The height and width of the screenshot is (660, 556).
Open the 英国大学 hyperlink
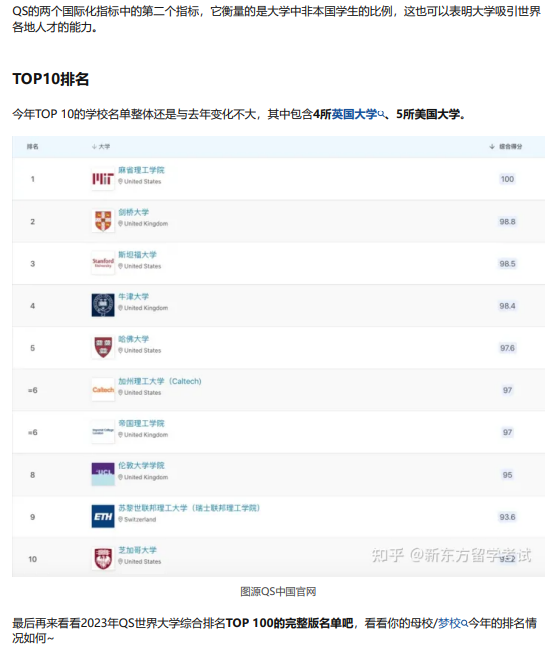tap(354, 114)
